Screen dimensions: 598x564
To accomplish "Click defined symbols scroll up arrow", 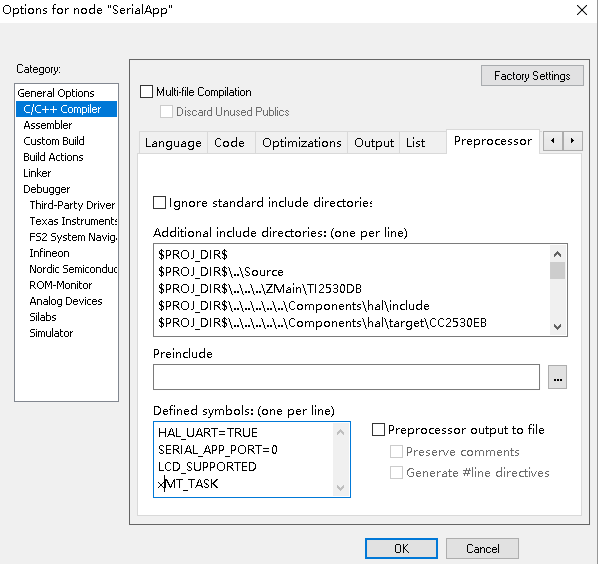I will 341,432.
